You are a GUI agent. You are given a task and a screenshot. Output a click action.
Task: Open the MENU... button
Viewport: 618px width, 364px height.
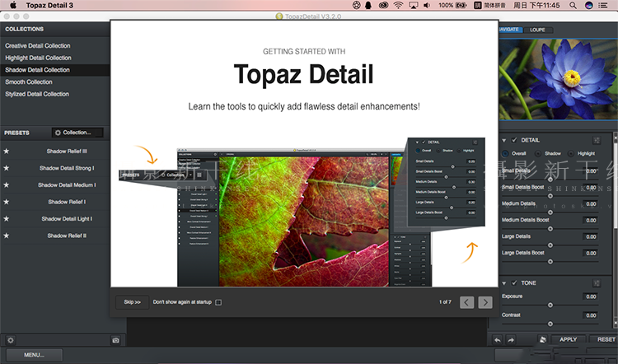pyautogui.click(x=34, y=355)
